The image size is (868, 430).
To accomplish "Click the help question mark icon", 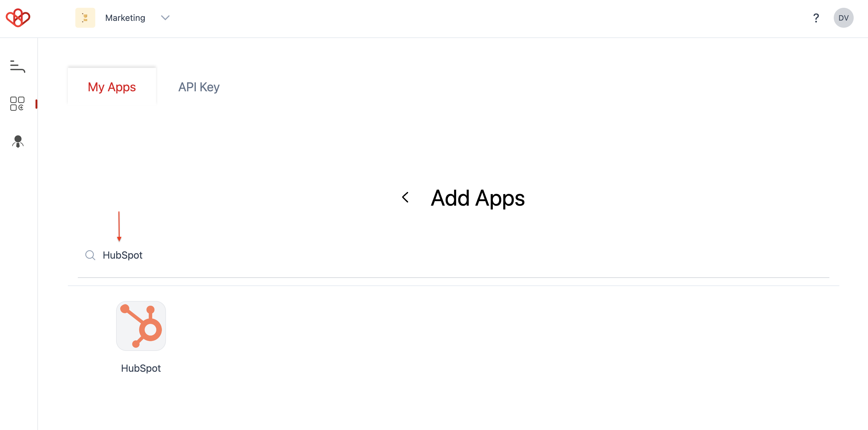I will coord(817,18).
